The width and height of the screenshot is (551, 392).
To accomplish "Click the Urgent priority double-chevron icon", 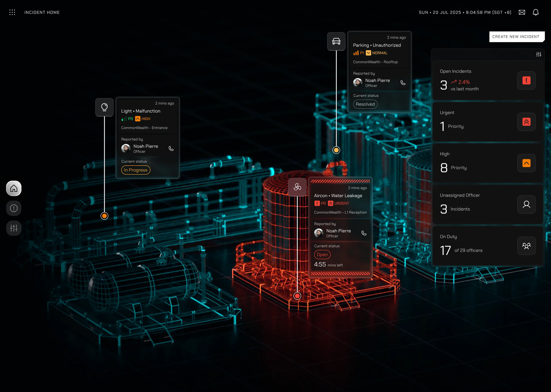I will (x=526, y=122).
